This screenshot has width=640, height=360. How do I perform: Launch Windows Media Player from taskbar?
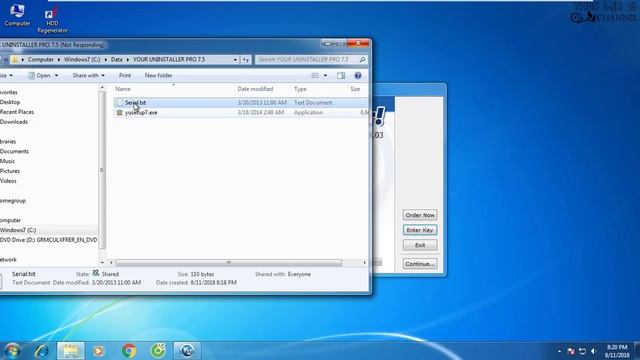(98, 351)
